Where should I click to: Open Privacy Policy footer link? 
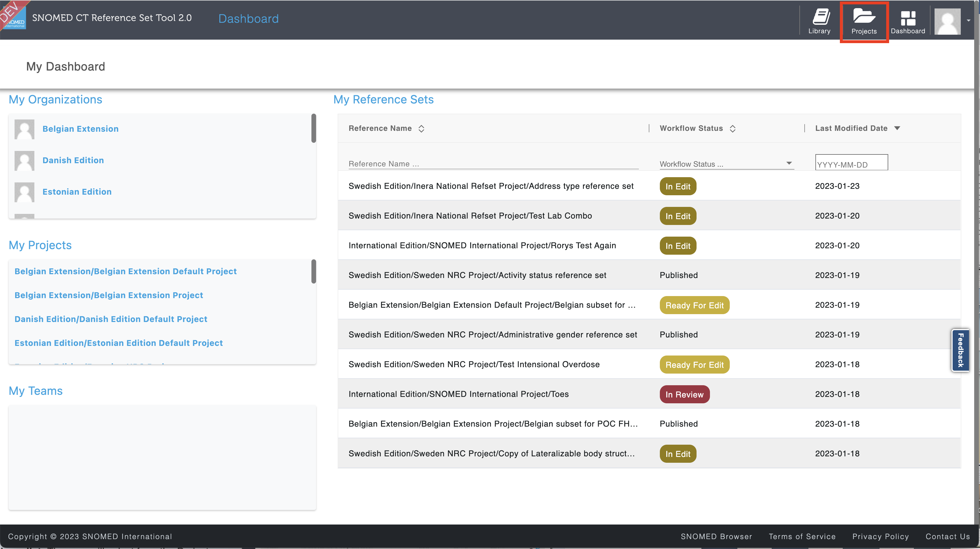880,536
